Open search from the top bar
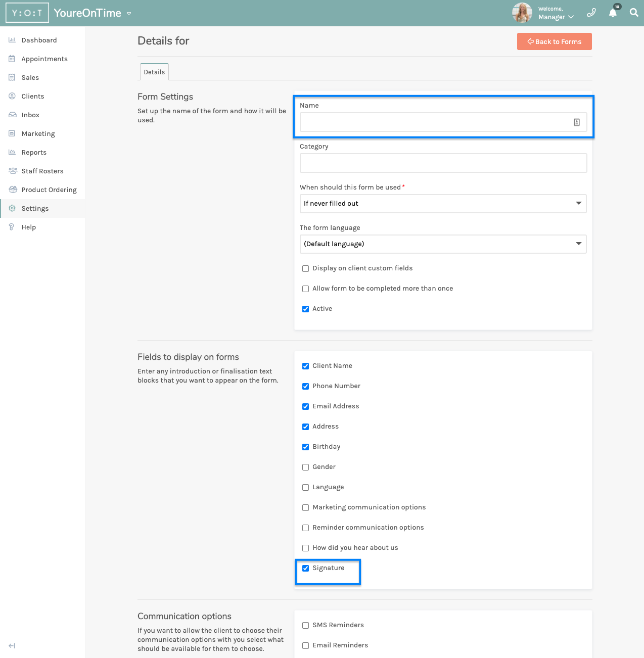 [634, 12]
